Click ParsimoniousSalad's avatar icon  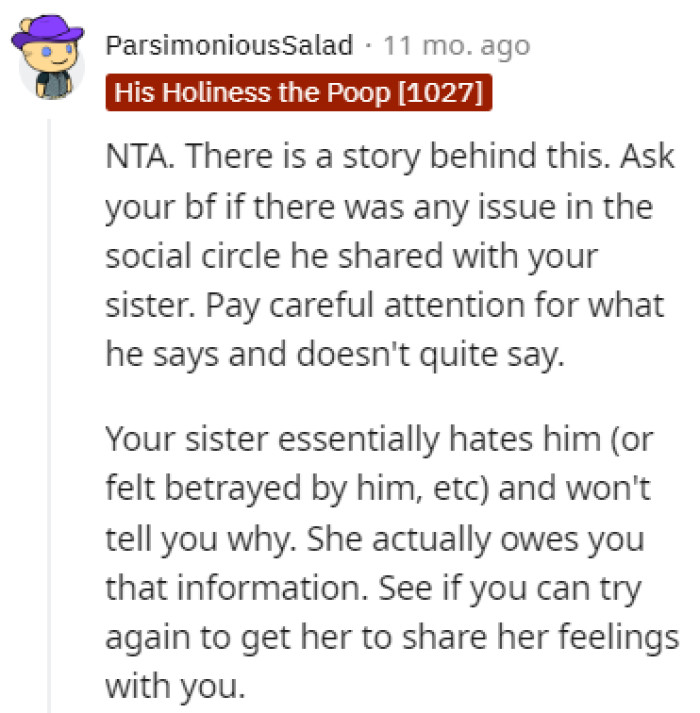tap(47, 61)
